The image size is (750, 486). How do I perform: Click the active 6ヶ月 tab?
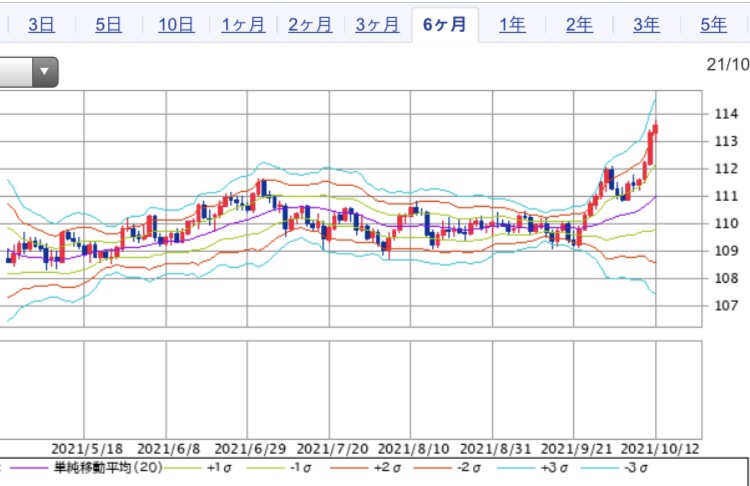point(445,24)
